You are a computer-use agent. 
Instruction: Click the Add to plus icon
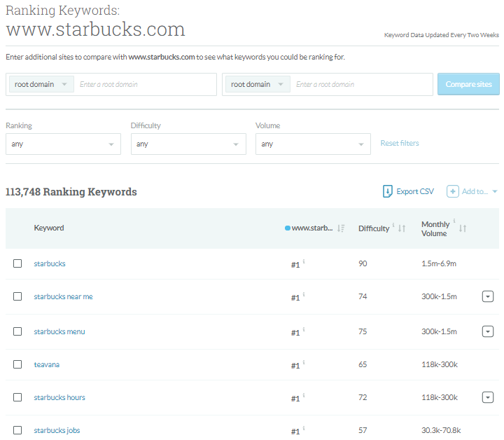tap(453, 191)
